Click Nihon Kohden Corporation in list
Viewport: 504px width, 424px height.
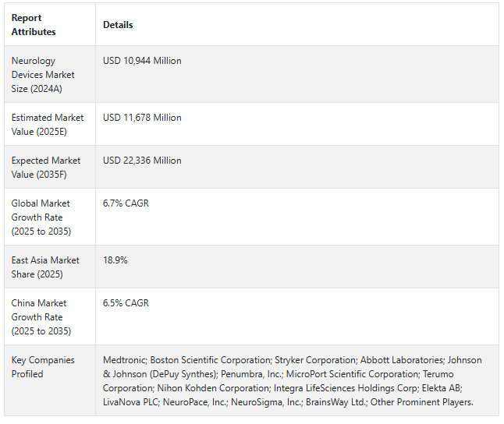213,388
